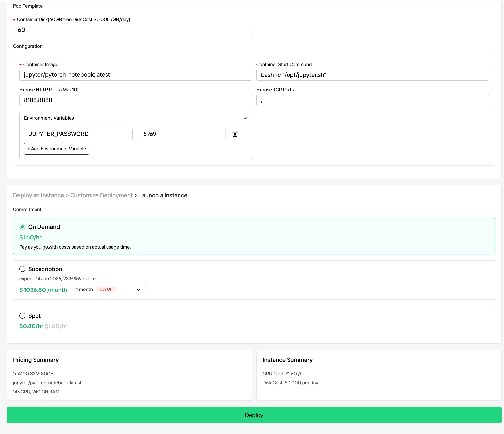The width and height of the screenshot is (504, 434).
Task: Edit the Container Disk size field
Action: [132, 30]
